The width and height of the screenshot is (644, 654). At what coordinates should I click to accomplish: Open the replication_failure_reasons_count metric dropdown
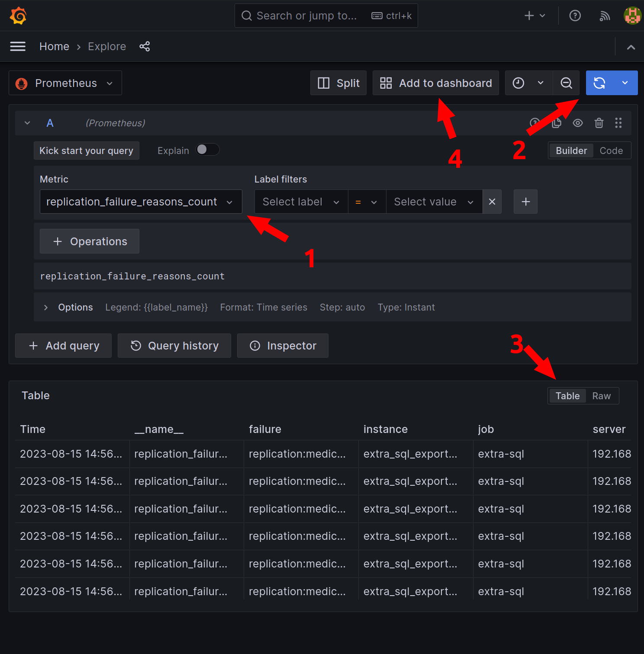pyautogui.click(x=141, y=202)
